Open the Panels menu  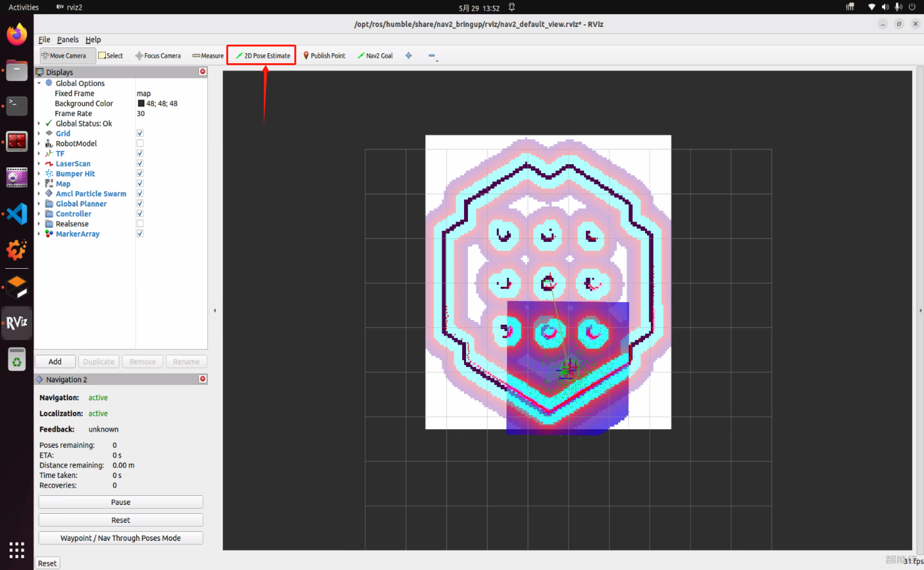pos(67,39)
